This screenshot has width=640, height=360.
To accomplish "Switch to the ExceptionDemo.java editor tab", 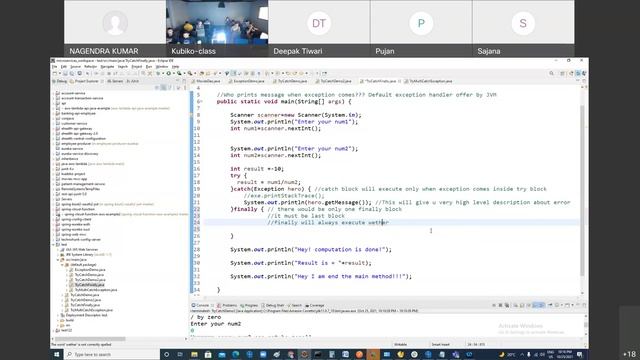I will pyautogui.click(x=247, y=81).
